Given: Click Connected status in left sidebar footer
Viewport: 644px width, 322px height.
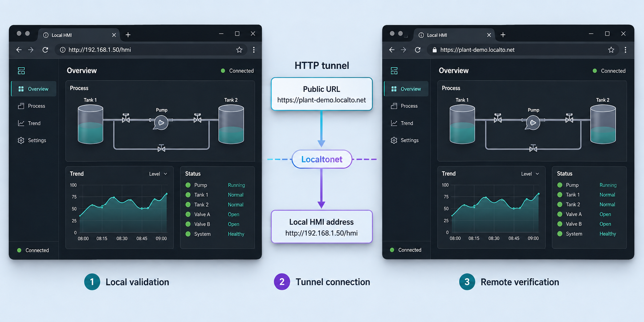Looking at the screenshot, I should [x=33, y=250].
